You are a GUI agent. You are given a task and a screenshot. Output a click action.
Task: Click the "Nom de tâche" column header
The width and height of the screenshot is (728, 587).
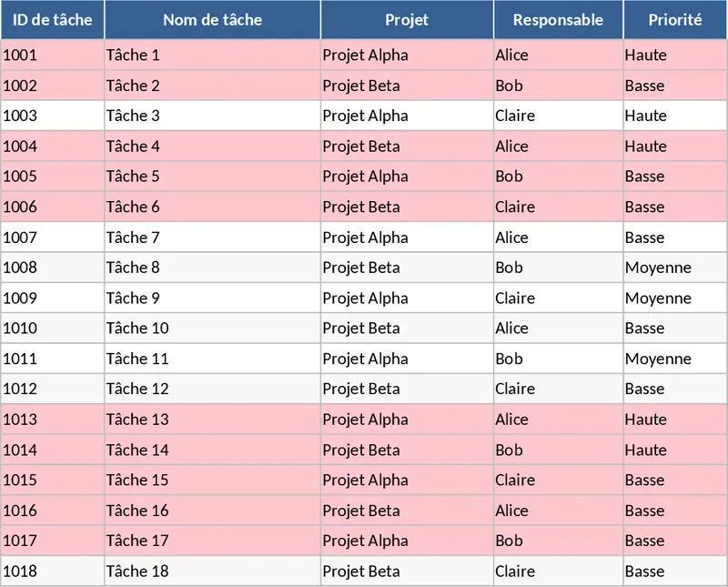point(212,20)
